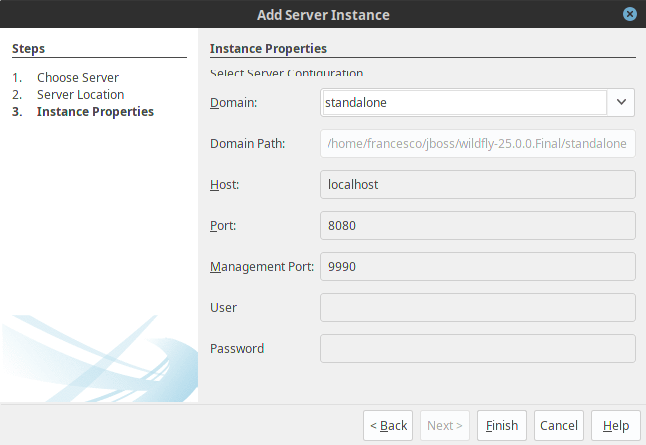Open the Domain dropdown arrow

coord(621,102)
